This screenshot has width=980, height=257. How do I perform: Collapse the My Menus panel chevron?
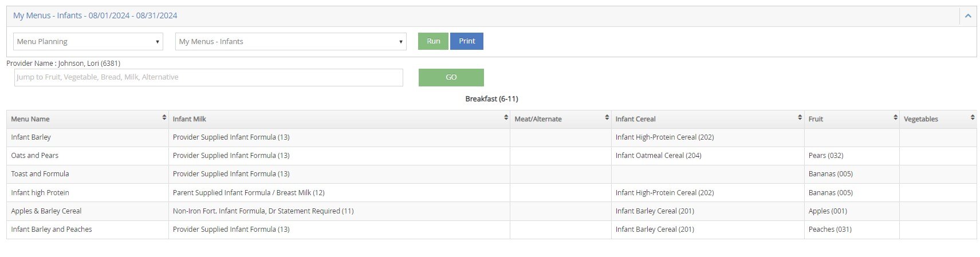(968, 16)
